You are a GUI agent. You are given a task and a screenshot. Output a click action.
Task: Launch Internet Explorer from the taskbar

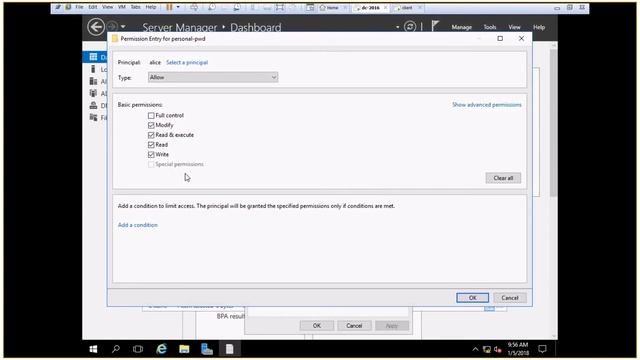coord(162,349)
